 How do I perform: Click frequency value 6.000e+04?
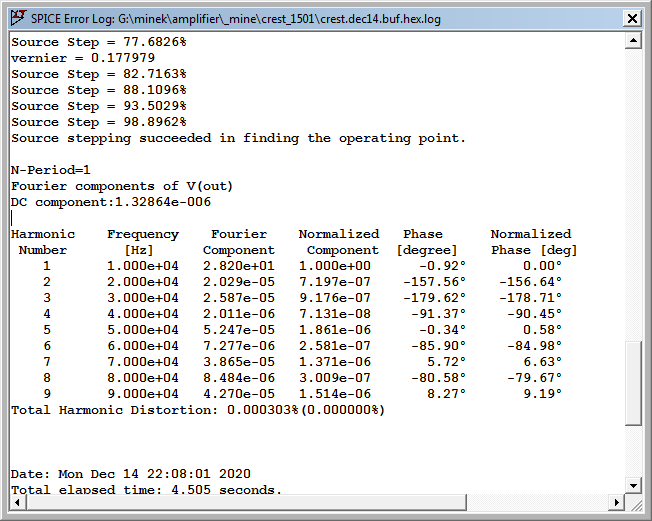(x=143, y=346)
